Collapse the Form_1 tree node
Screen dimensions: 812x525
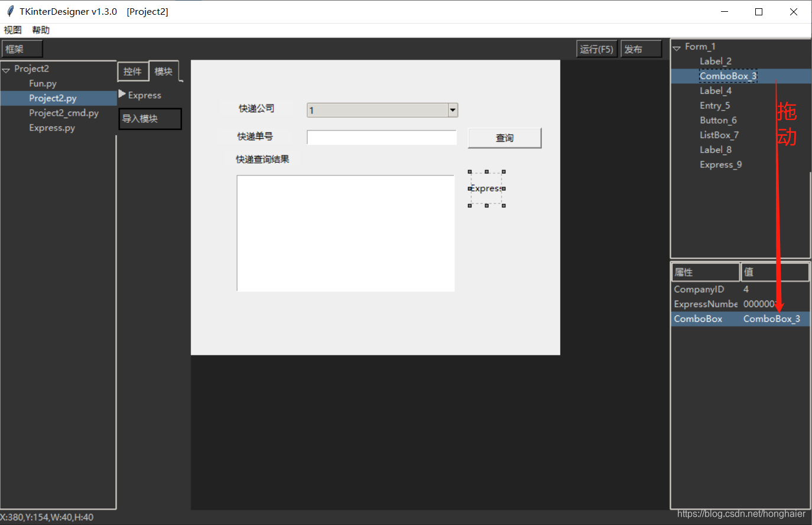tap(677, 48)
